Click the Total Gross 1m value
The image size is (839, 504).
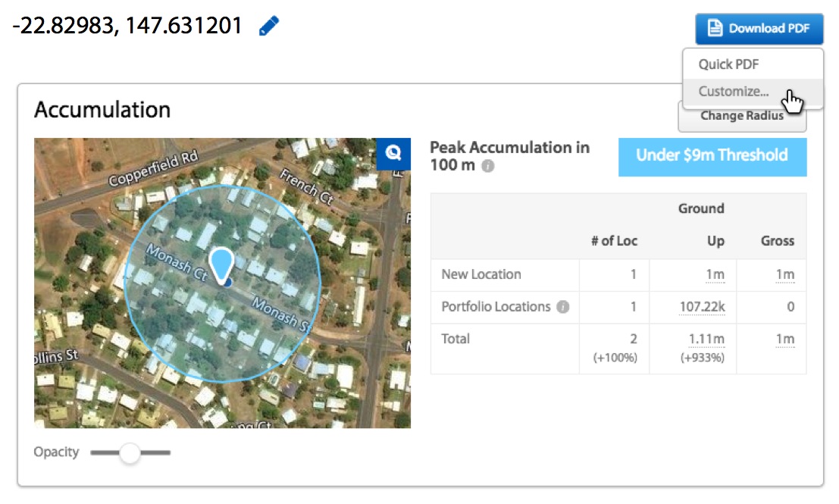[x=785, y=340]
